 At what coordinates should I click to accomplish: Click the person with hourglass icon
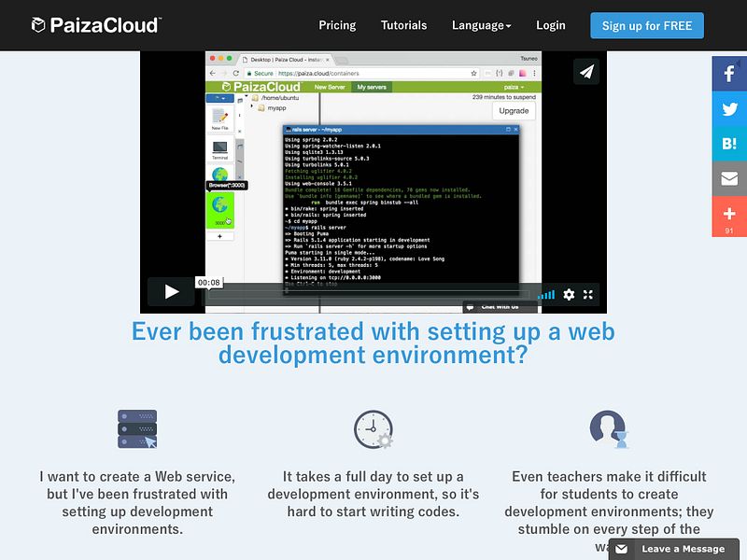[609, 429]
